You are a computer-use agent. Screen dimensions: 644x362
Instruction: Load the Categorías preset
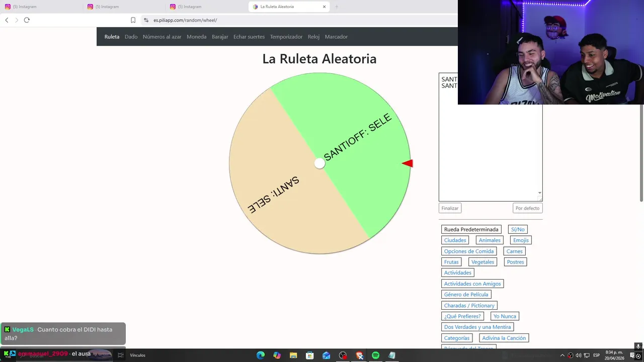[457, 338]
